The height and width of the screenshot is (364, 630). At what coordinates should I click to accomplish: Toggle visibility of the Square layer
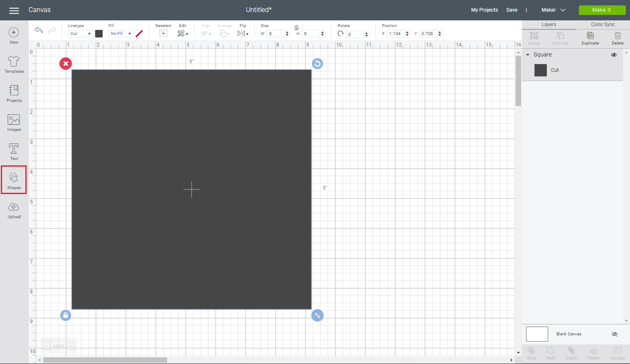point(614,54)
